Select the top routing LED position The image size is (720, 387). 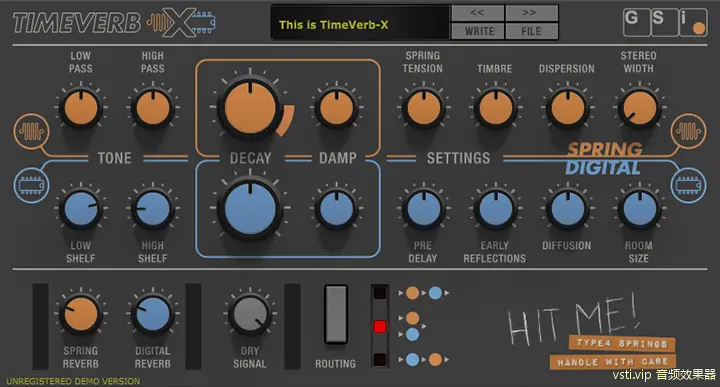[380, 293]
